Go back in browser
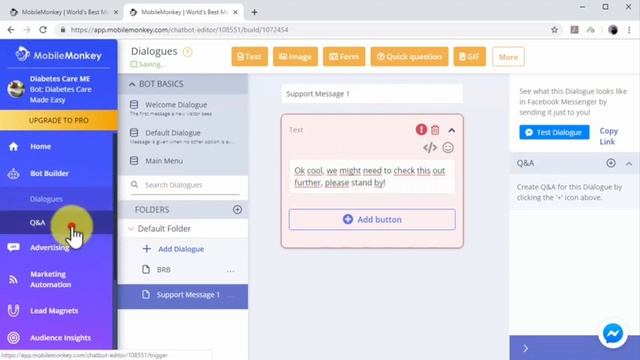This screenshot has height=360, width=640. tap(11, 30)
